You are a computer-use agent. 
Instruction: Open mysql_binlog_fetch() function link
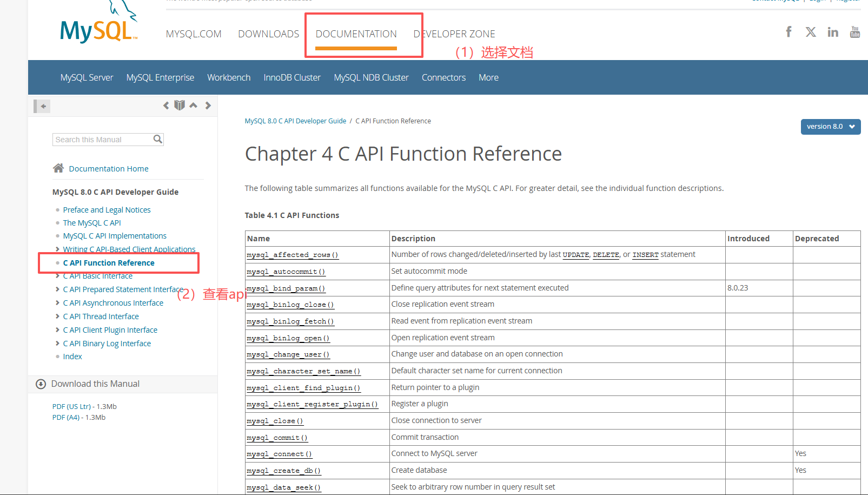(x=290, y=321)
